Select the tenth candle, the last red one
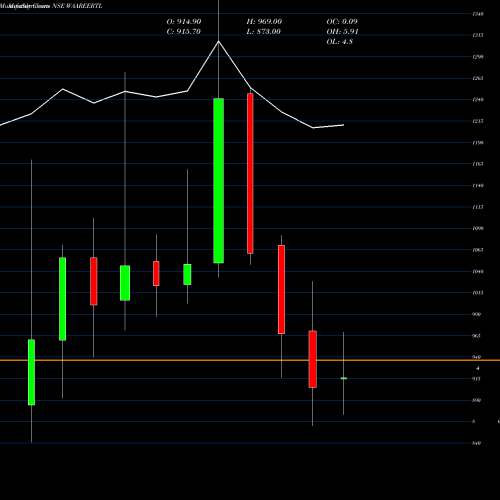 click(x=313, y=359)
